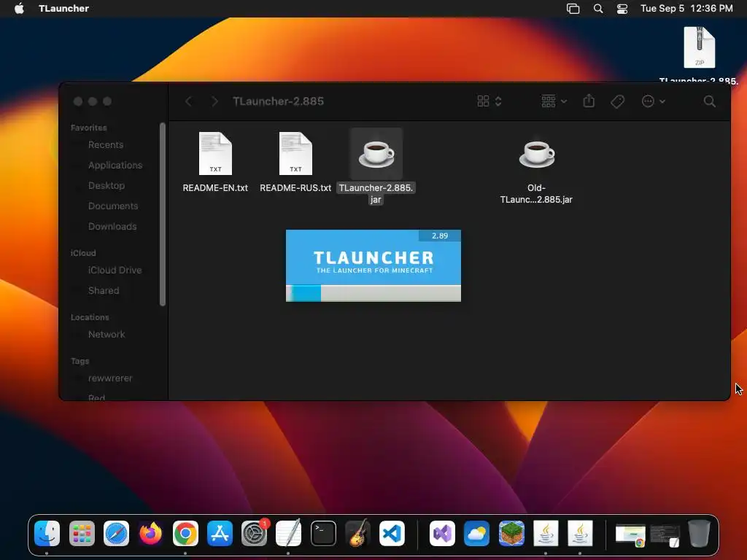Open the Trash in the dock
This screenshot has height=560, width=747.
[x=699, y=533]
